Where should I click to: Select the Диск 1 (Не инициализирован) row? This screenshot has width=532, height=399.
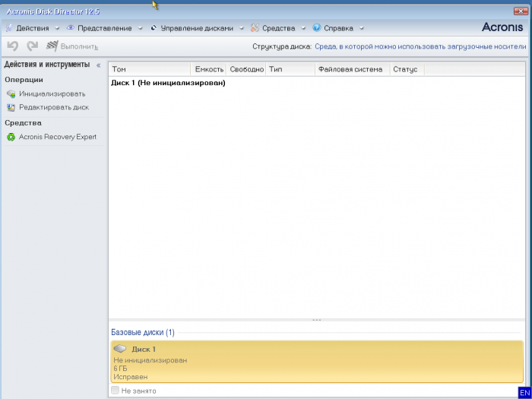pos(169,82)
